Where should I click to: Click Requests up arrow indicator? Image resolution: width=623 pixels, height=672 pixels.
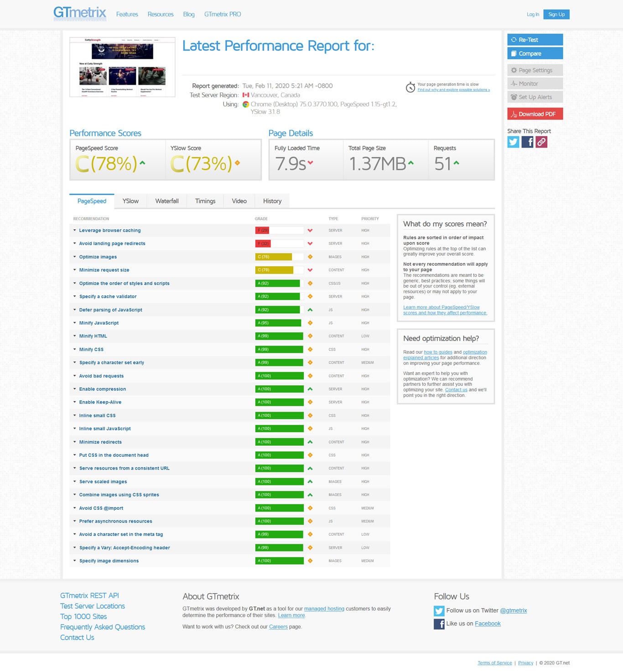(x=456, y=162)
